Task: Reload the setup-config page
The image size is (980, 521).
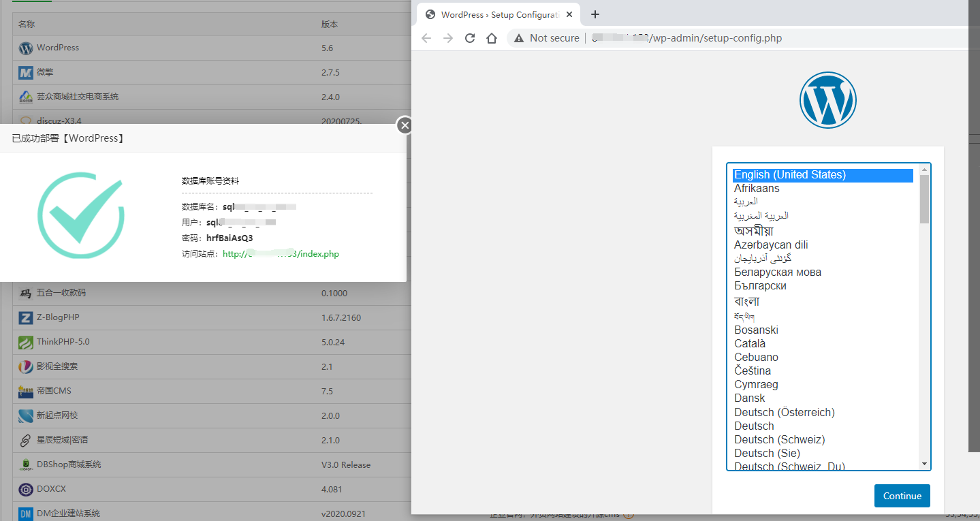Action: click(470, 38)
